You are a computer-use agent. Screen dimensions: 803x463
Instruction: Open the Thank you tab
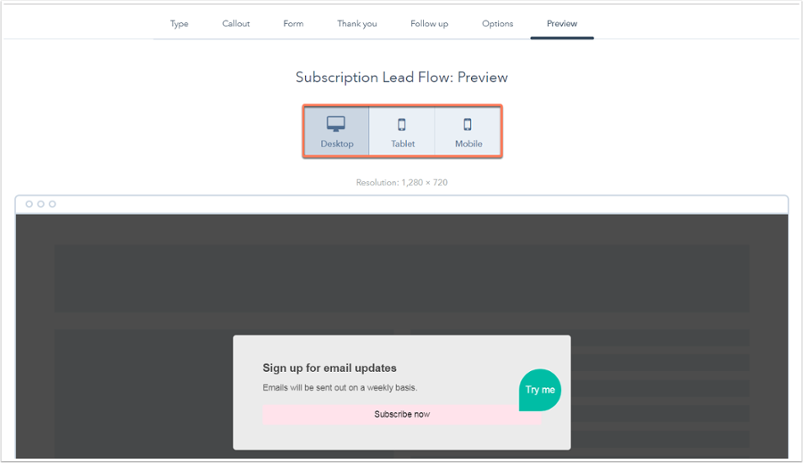point(357,24)
